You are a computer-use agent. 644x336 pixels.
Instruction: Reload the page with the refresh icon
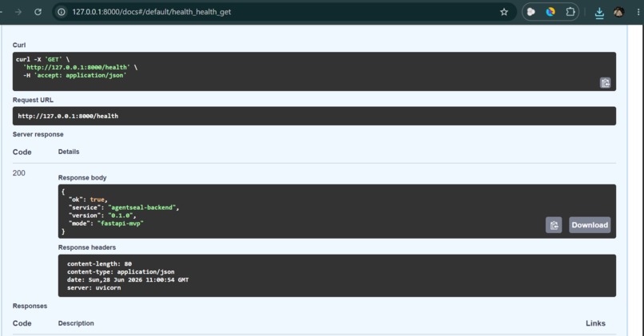38,12
